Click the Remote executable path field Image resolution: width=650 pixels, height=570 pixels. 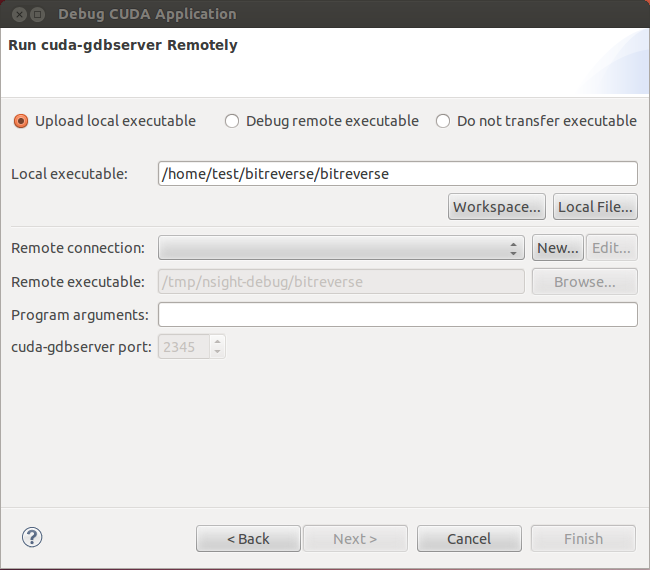[x=341, y=282]
